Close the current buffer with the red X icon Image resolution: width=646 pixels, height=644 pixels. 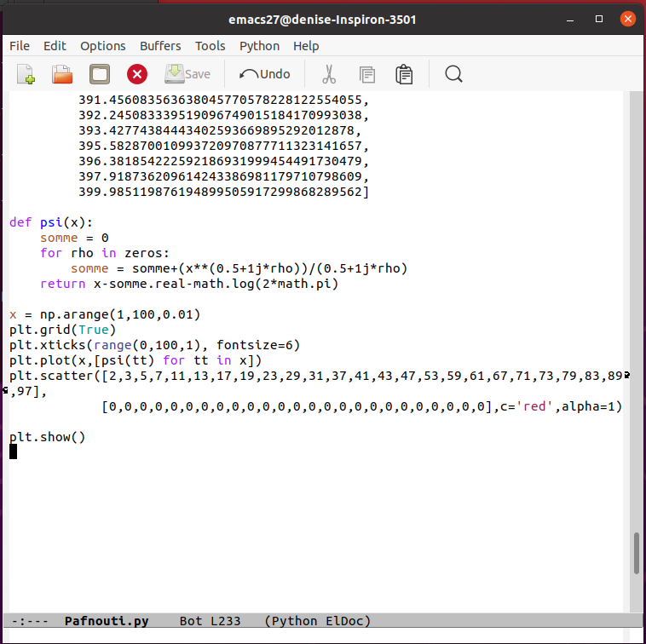137,74
